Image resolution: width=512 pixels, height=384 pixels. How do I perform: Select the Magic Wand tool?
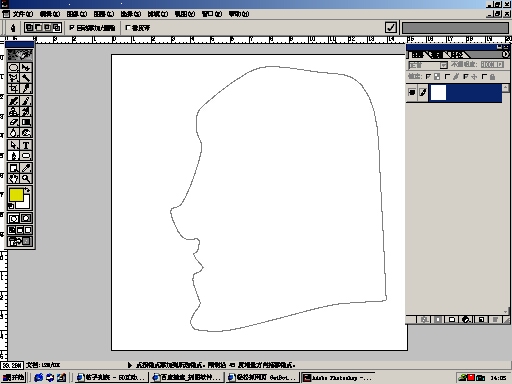point(26,78)
